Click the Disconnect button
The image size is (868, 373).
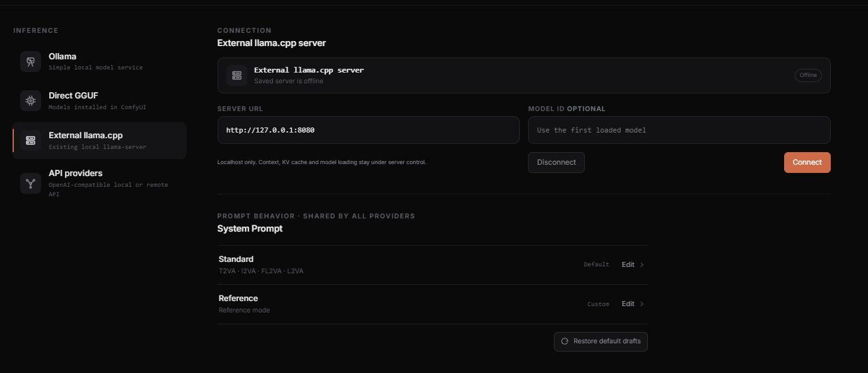556,162
